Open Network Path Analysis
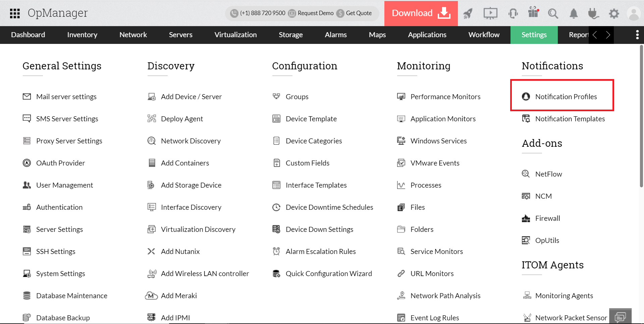Image resolution: width=644 pixels, height=324 pixels. pyautogui.click(x=445, y=296)
